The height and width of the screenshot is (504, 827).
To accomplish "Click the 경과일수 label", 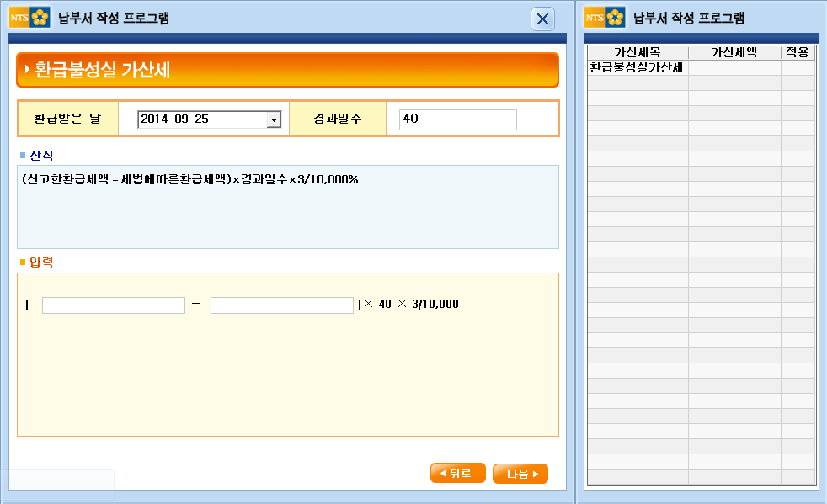I will 338,119.
